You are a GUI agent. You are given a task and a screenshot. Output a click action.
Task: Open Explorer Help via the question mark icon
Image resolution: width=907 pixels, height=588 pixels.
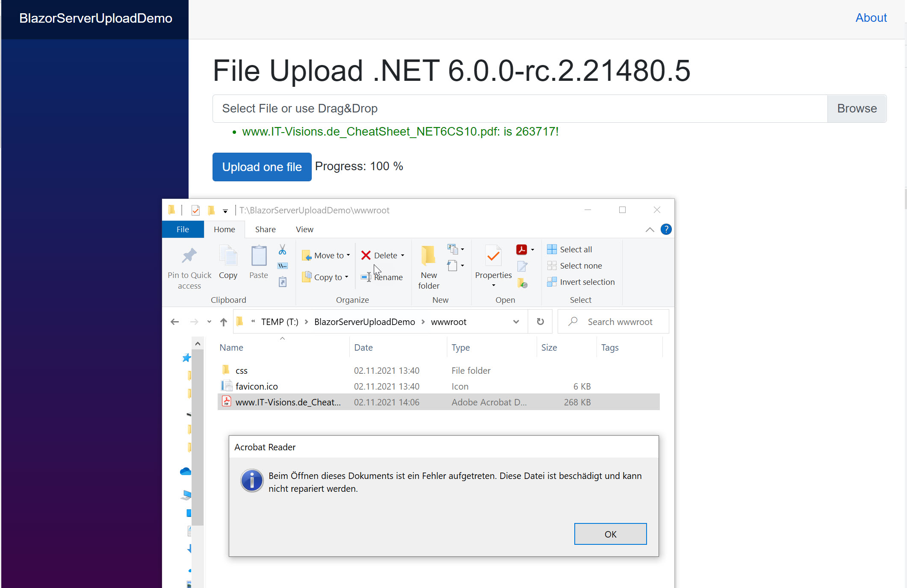click(666, 229)
